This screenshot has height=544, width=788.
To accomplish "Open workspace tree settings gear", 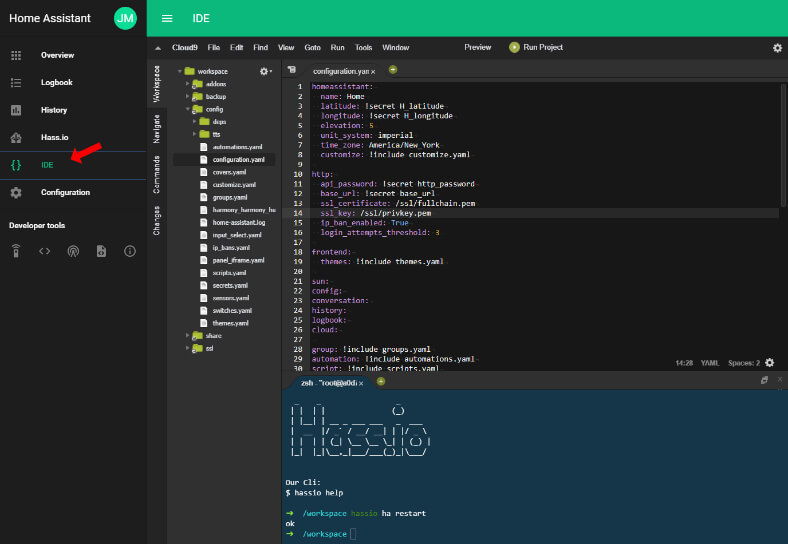I will coord(265,71).
